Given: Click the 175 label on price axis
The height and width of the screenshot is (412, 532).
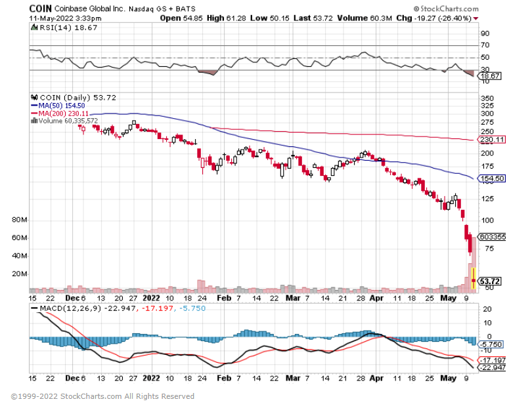Looking at the screenshot, I should coord(487,167).
